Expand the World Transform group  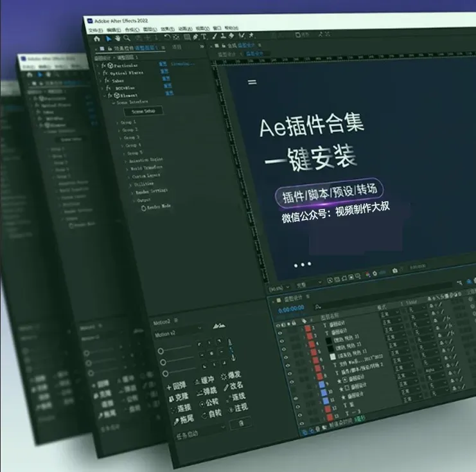(127, 169)
